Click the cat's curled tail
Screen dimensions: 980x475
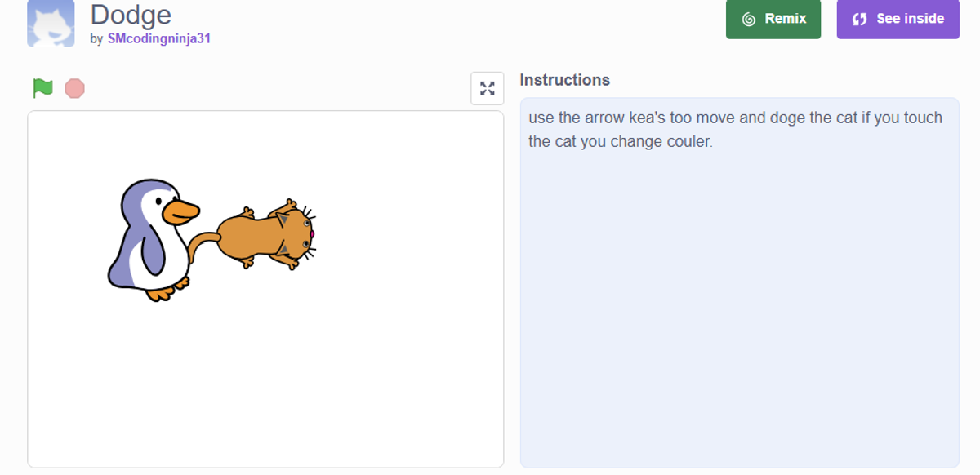click(201, 241)
